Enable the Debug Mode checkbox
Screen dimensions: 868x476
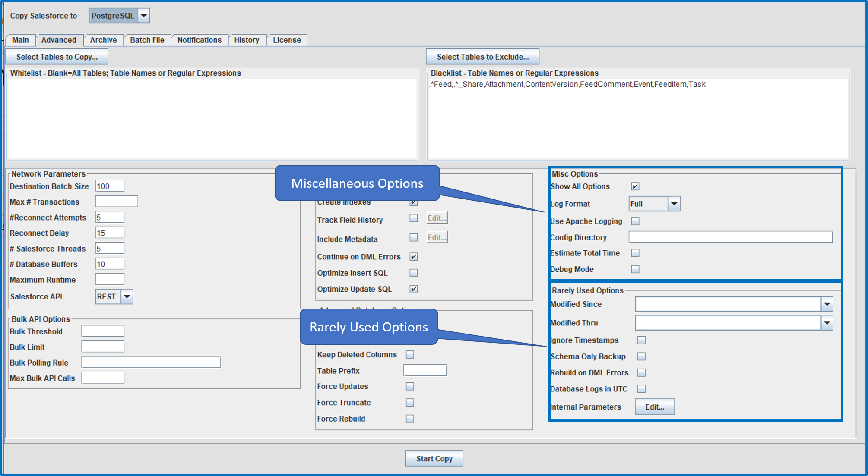635,269
